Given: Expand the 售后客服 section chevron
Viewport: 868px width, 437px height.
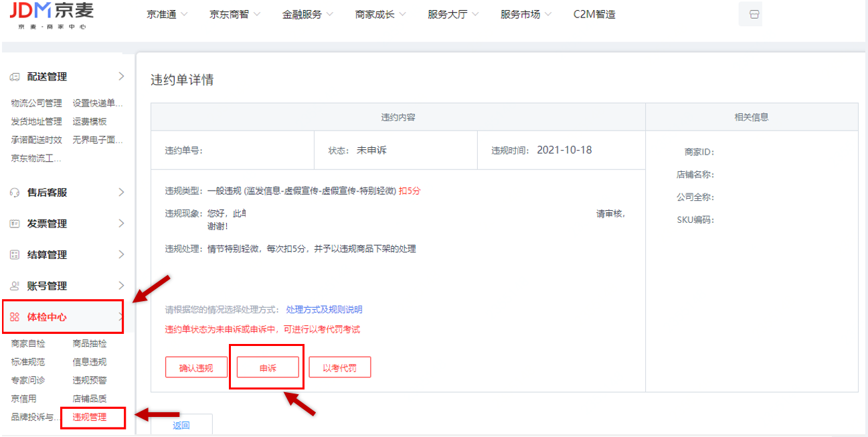Looking at the screenshot, I should [121, 193].
